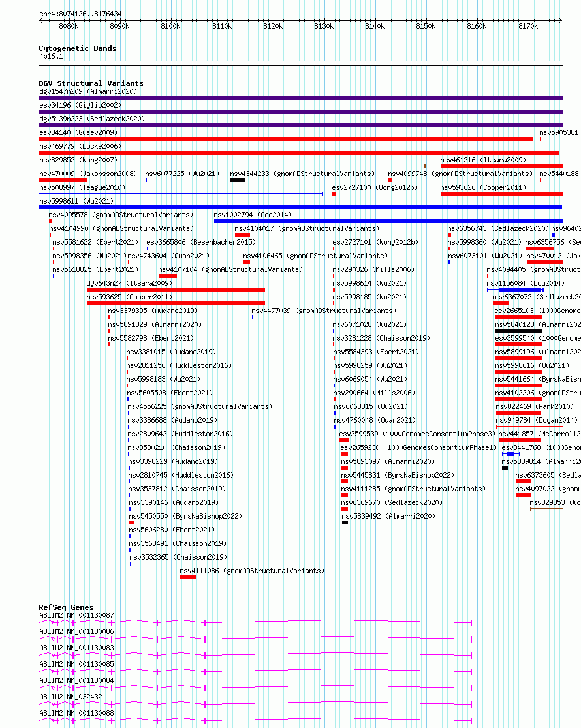The height and width of the screenshot is (728, 581).
Task: Click the nsv4104017 gnomAD variant label
Action: coord(307,228)
